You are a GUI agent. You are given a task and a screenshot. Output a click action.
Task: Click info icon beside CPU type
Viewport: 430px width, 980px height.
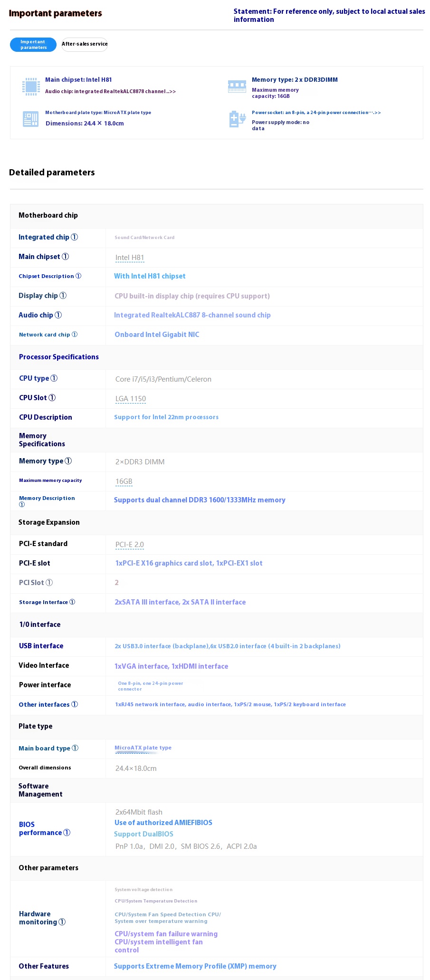click(x=54, y=378)
